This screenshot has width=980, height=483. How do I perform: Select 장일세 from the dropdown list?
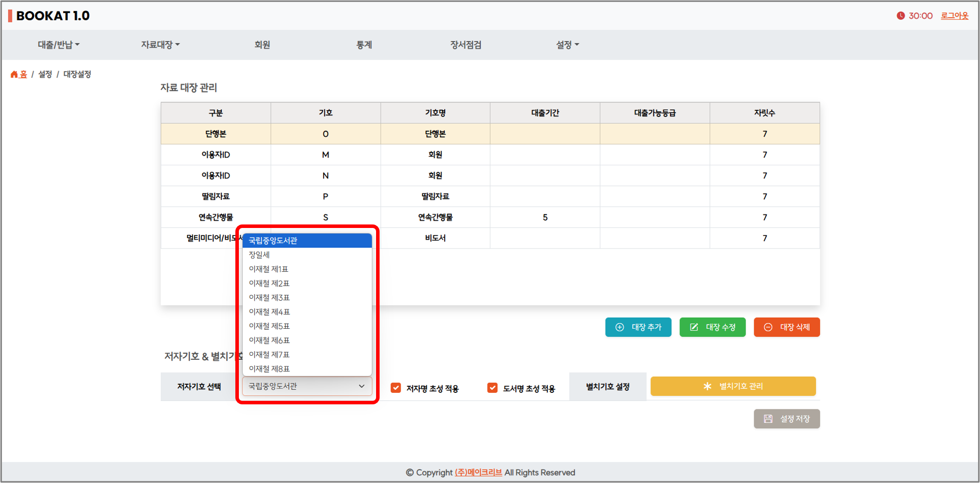(x=259, y=255)
